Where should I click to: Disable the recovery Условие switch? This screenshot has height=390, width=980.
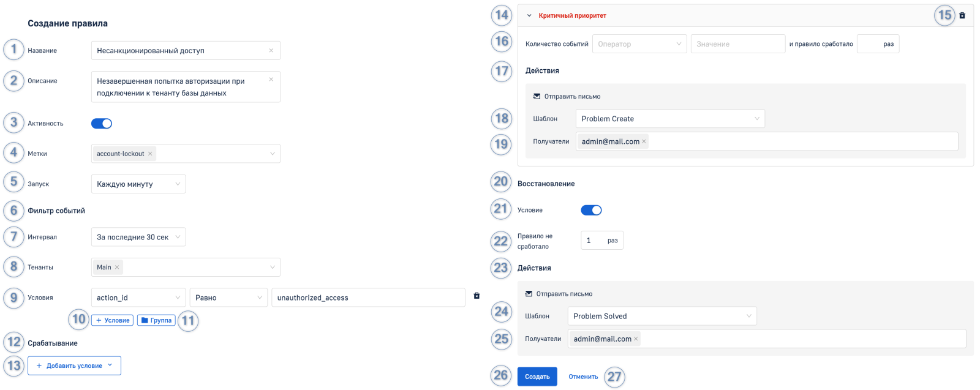click(591, 211)
